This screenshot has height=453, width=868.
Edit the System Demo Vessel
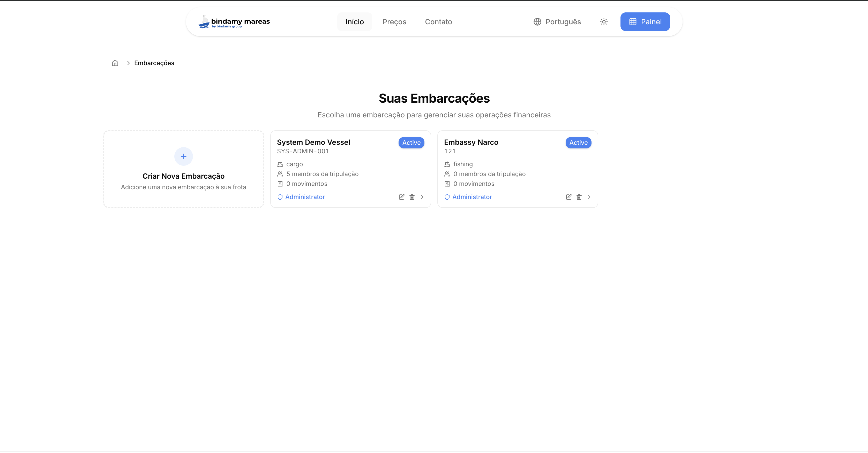[402, 197]
